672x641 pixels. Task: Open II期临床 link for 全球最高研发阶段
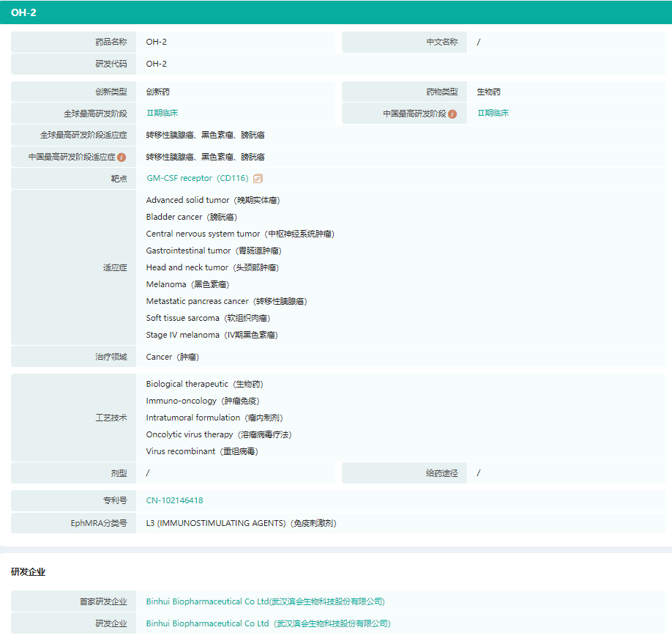point(162,114)
